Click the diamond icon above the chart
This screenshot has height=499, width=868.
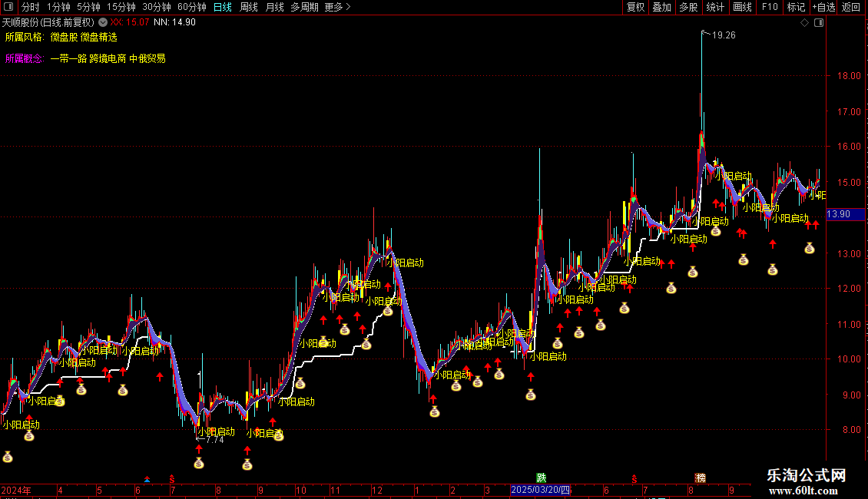click(804, 23)
